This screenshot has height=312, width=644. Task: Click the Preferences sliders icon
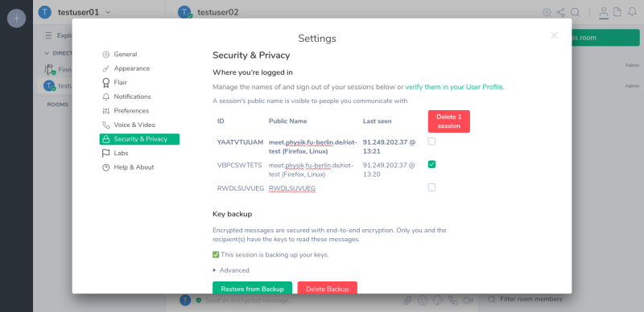pos(106,111)
